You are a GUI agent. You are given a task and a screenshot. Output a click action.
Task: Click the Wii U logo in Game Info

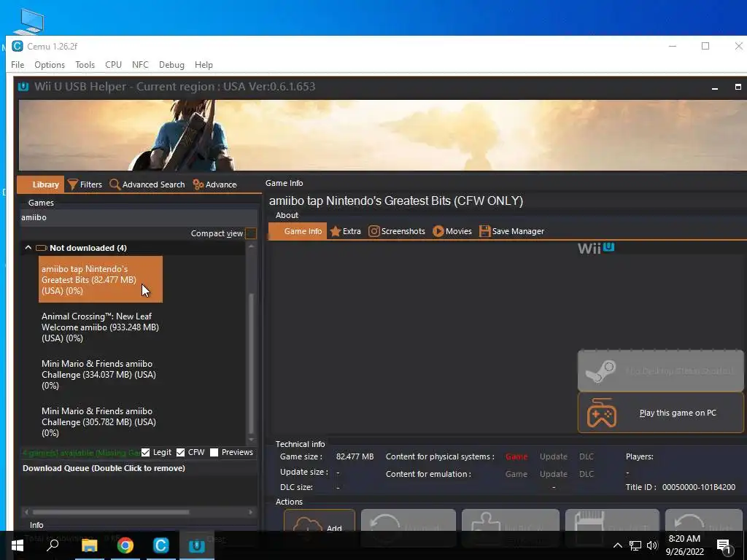pos(596,248)
